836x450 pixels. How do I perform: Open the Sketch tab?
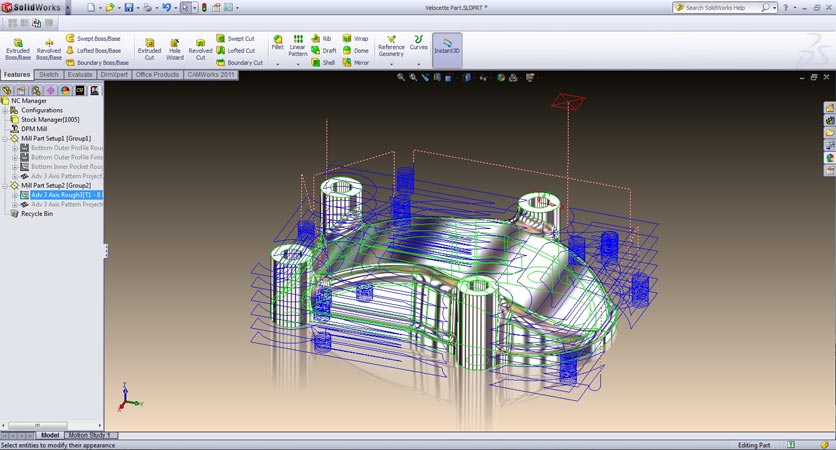tap(49, 74)
